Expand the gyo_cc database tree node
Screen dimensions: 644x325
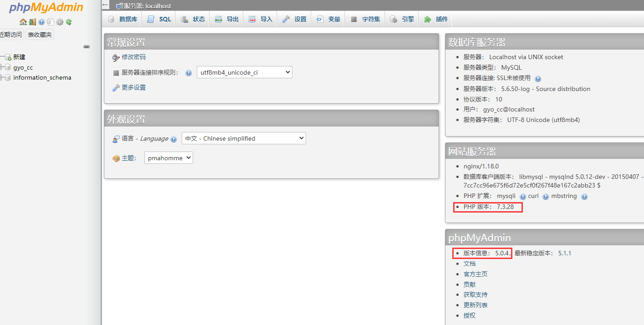tap(2, 67)
